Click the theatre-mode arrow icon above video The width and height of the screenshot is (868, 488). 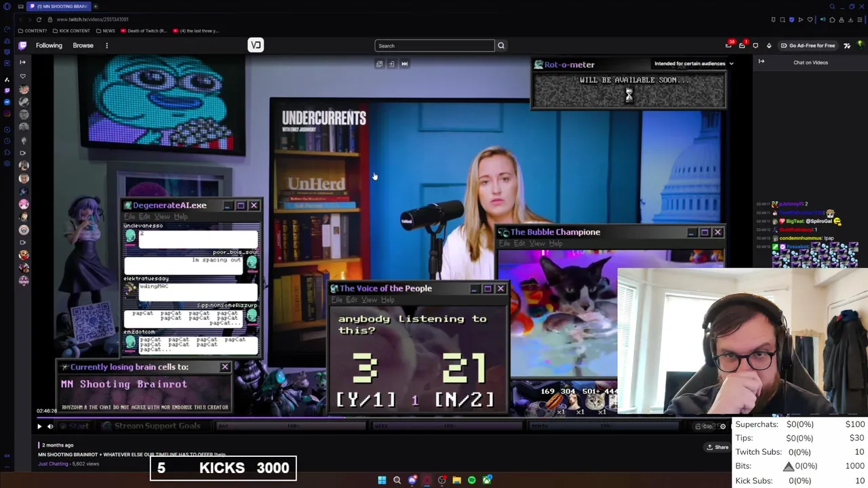[x=391, y=64]
